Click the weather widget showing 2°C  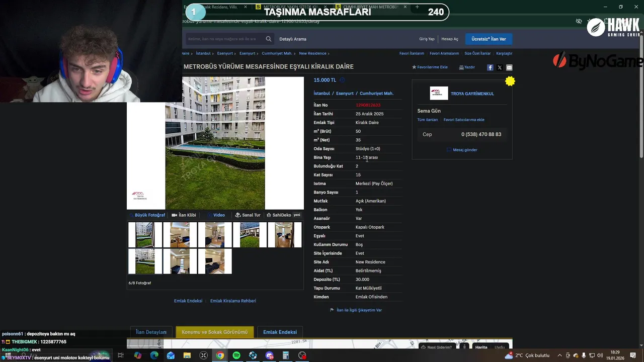tap(527, 355)
